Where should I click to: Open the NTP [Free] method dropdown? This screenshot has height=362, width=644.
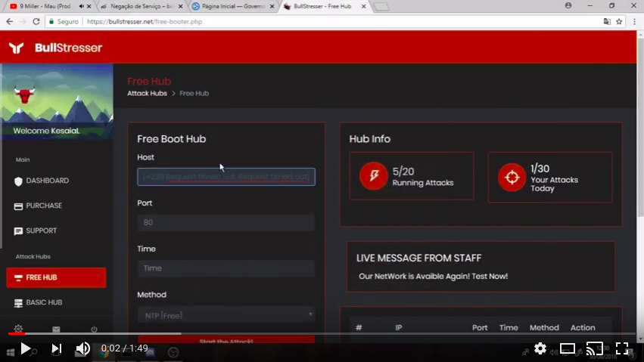[x=226, y=315]
